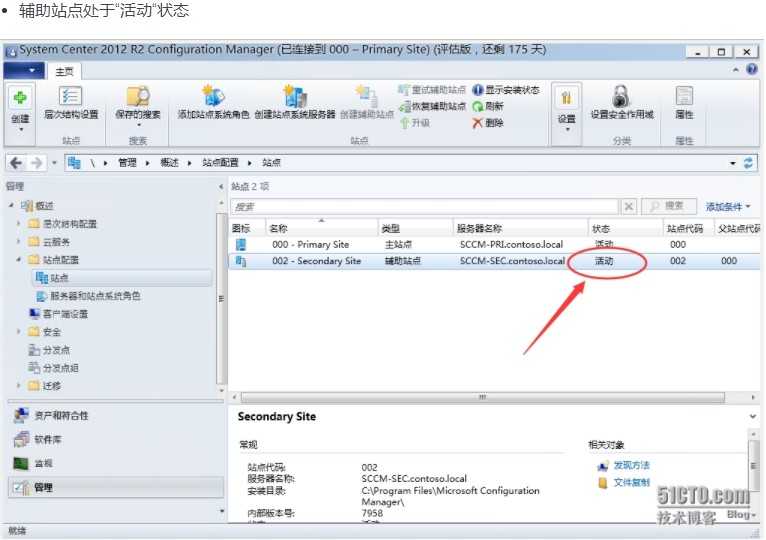Image resolution: width=766 pixels, height=540 pixels.
Task: Sort by the 状态 (Status) column header
Action: [626, 228]
